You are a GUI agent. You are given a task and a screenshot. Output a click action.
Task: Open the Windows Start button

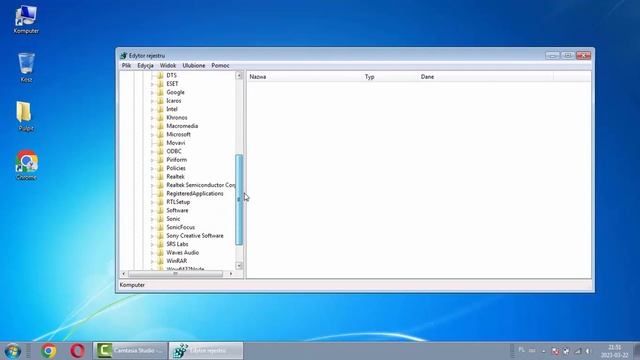(13, 351)
